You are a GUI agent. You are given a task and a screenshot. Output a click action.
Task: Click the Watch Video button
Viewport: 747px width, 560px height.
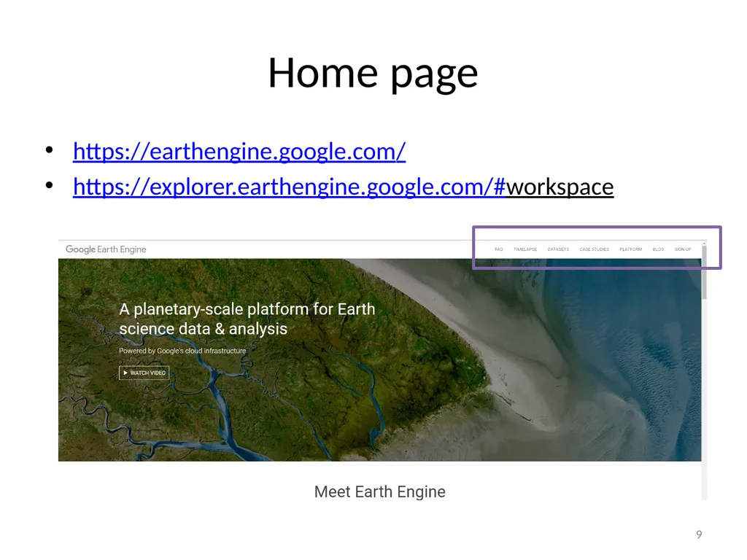tap(144, 373)
